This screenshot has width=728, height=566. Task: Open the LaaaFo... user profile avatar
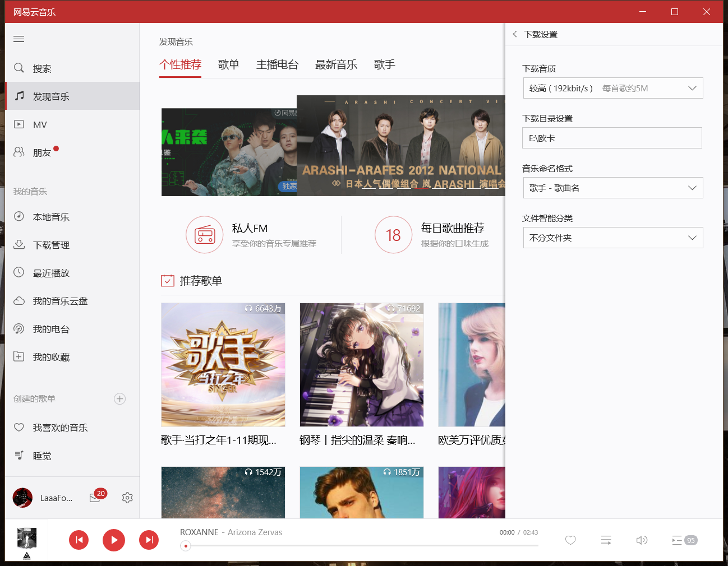tap(22, 498)
